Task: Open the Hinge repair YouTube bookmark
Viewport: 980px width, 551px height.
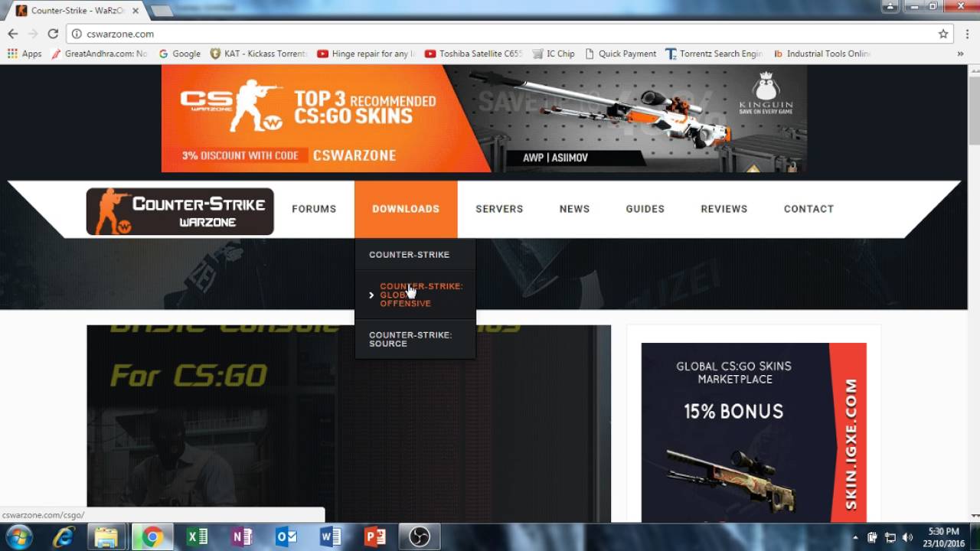Action: pyautogui.click(x=366, y=54)
